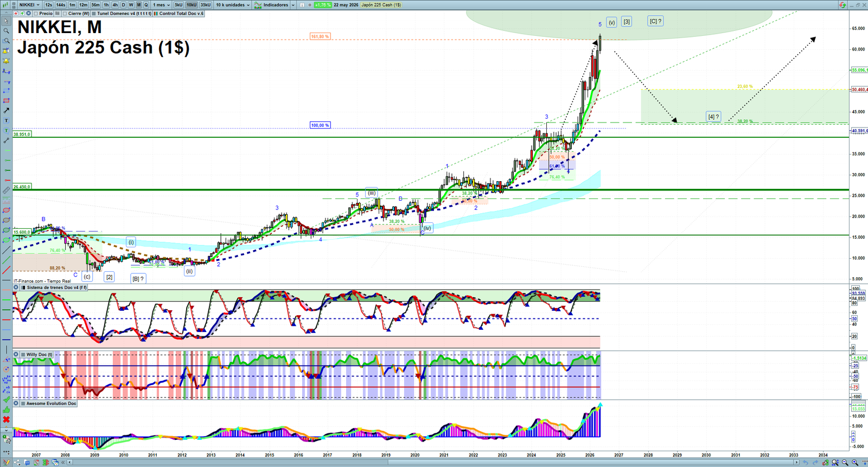Click the zoom out magnifier at bottom right
The width and height of the screenshot is (868, 467).
pos(845,462)
